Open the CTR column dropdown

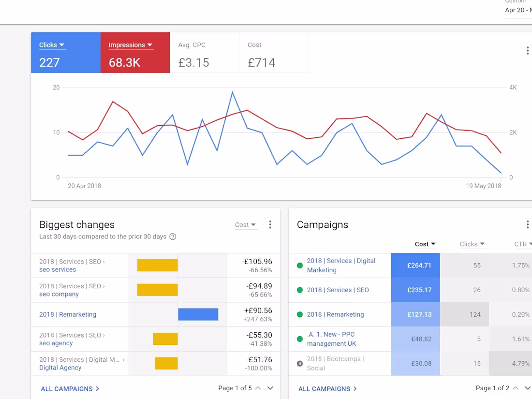click(523, 244)
